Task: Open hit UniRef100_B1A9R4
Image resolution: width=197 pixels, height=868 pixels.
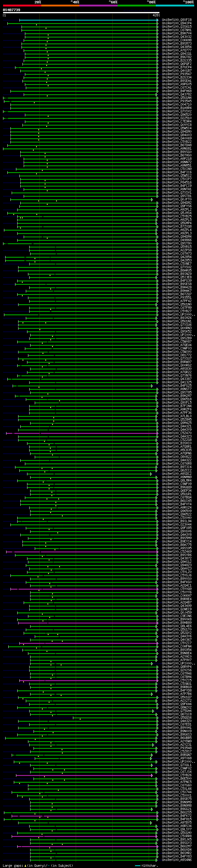Action: 176,108
